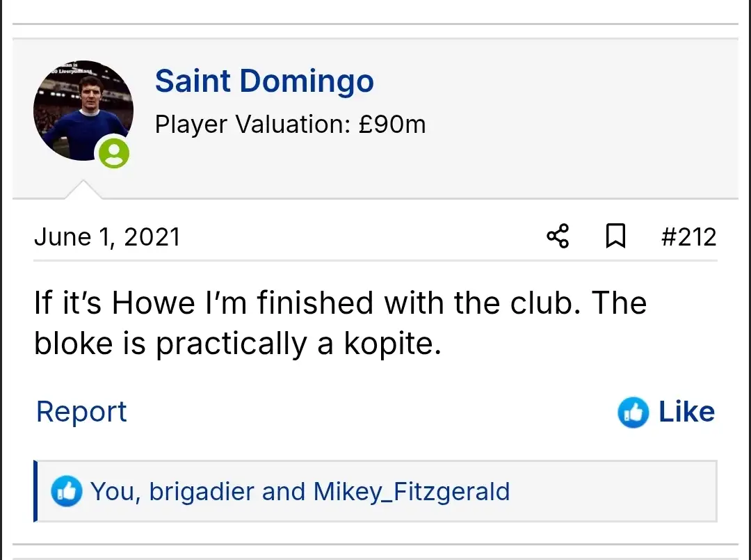Click the word "and" in likes list

284,492
